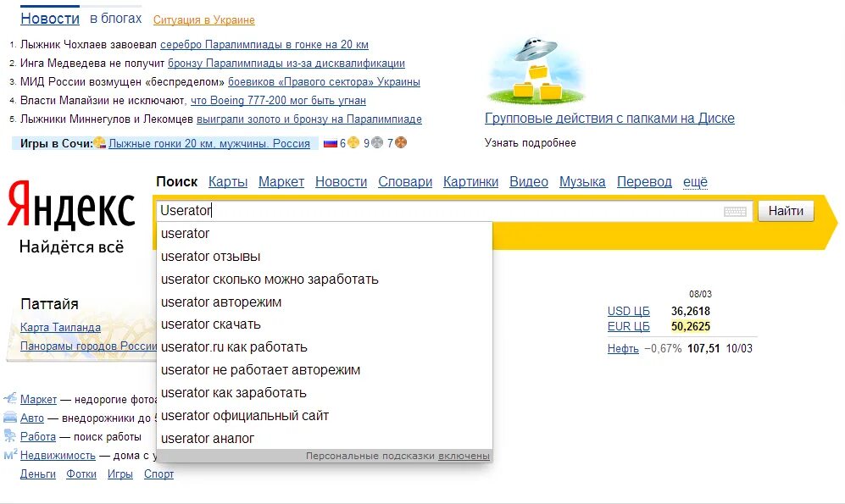845x504 pixels.
Task: Open the Игры link at bottom
Action: [x=120, y=474]
